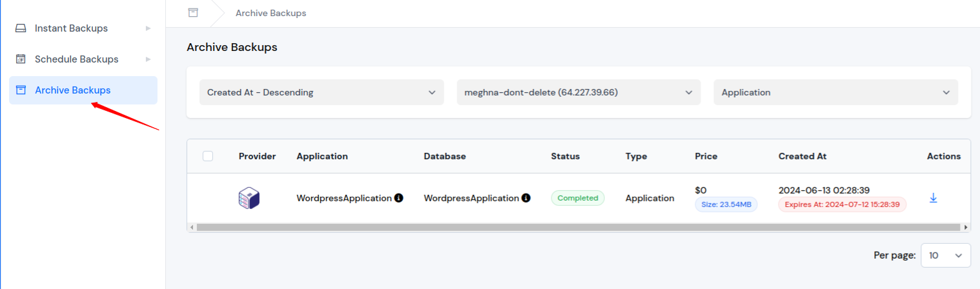980x289 pixels.
Task: Expand the Instant Backups submenu arrow
Action: click(x=148, y=28)
